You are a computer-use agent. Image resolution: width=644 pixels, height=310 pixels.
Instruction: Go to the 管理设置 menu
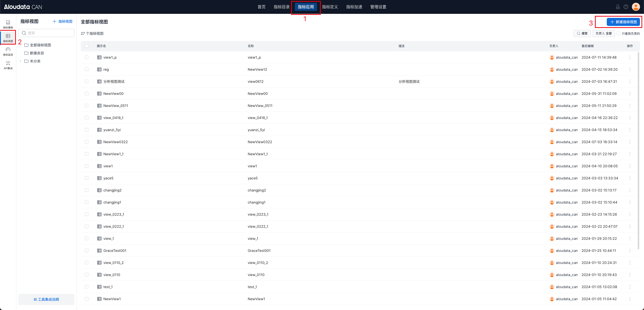(x=378, y=7)
